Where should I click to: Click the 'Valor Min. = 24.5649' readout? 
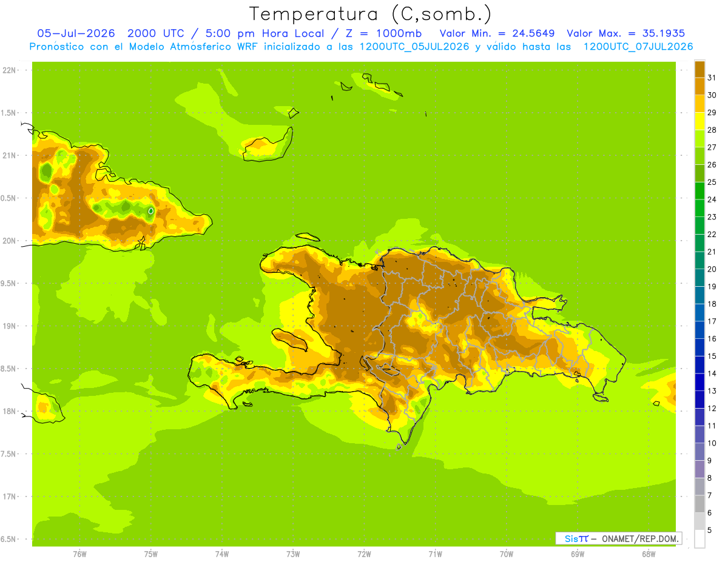coord(497,33)
